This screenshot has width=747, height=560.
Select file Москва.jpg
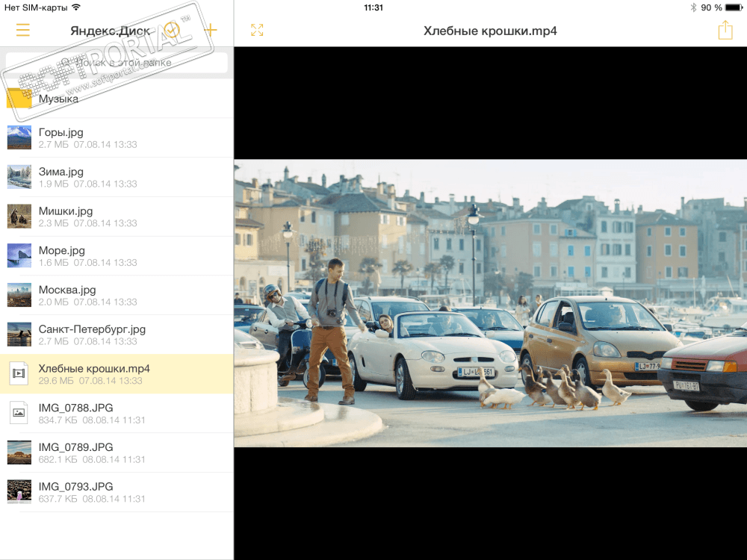click(117, 295)
